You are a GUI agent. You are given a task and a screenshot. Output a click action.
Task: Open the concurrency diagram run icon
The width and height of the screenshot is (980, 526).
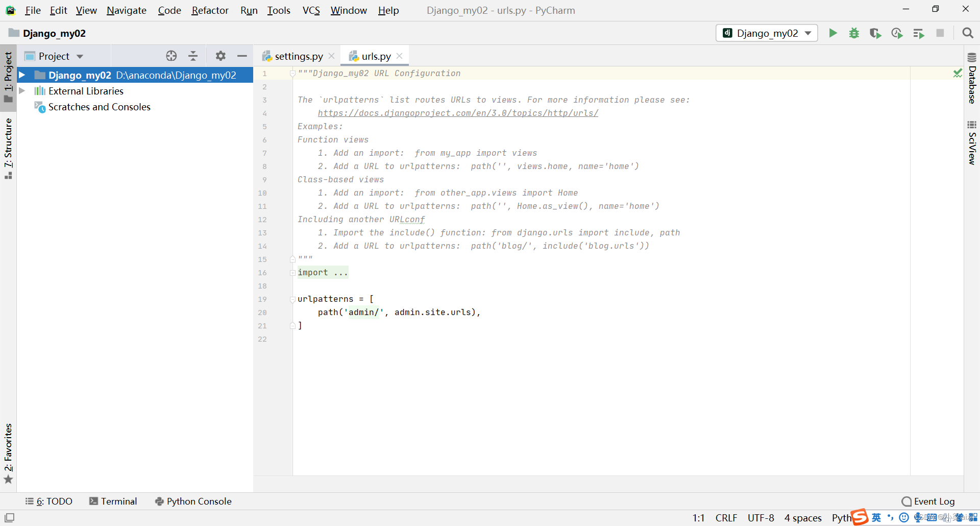tap(919, 33)
